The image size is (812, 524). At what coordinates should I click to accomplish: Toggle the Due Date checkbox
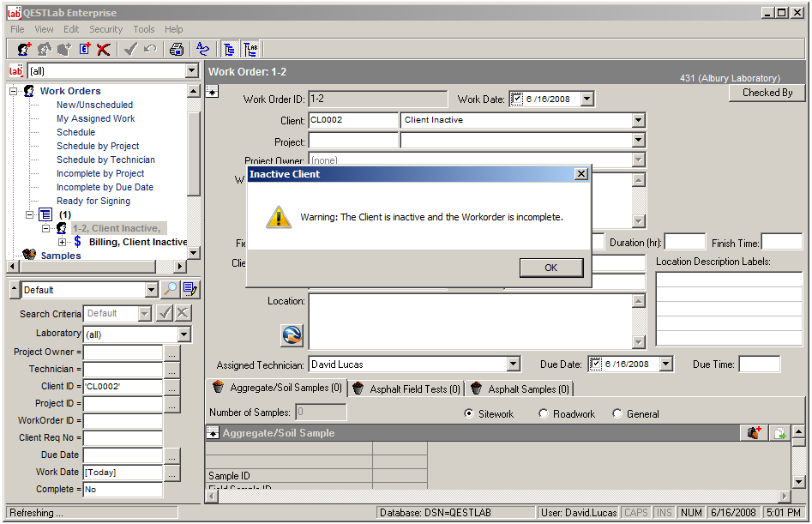tap(596, 364)
